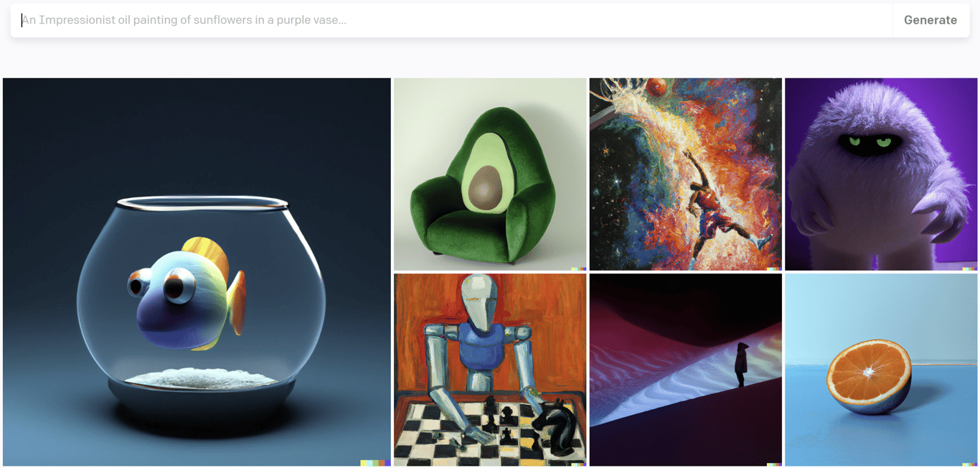Click the color watermark on robot chess painting

[579, 464]
